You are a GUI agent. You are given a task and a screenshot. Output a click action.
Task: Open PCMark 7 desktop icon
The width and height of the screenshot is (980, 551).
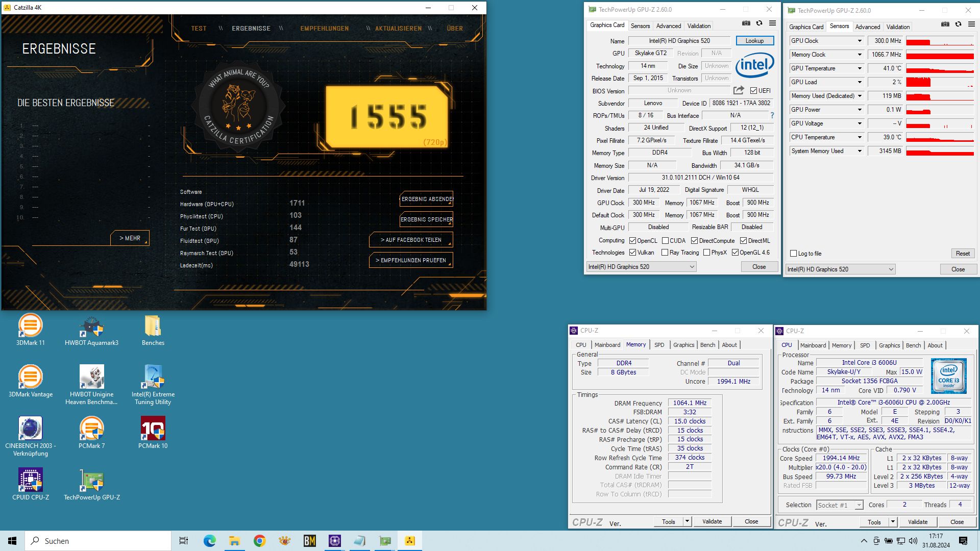[x=91, y=433]
